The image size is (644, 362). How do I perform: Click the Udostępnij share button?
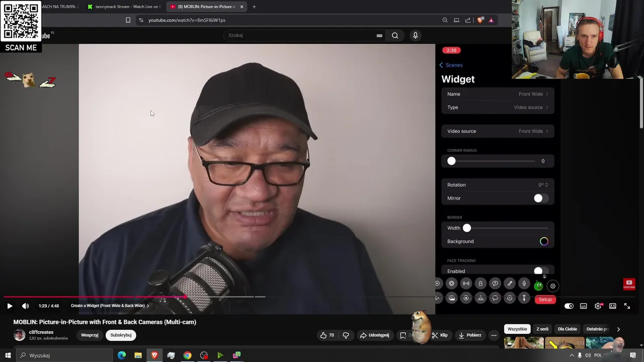click(x=374, y=335)
